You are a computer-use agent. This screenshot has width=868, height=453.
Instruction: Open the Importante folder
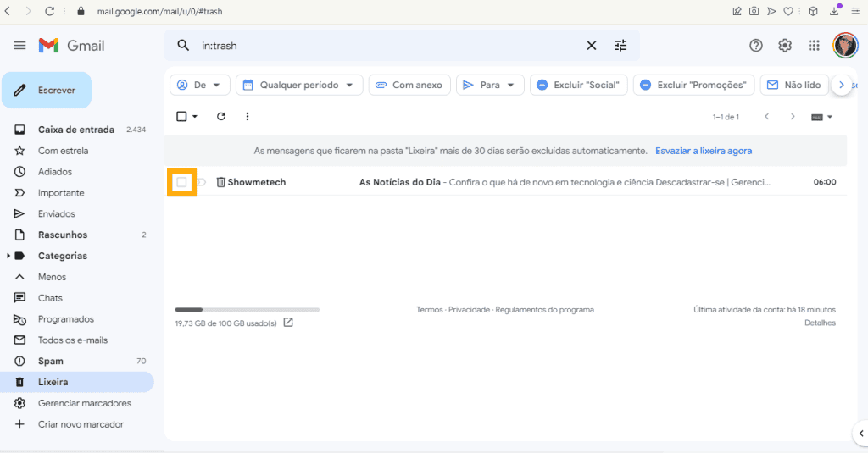pyautogui.click(x=61, y=192)
